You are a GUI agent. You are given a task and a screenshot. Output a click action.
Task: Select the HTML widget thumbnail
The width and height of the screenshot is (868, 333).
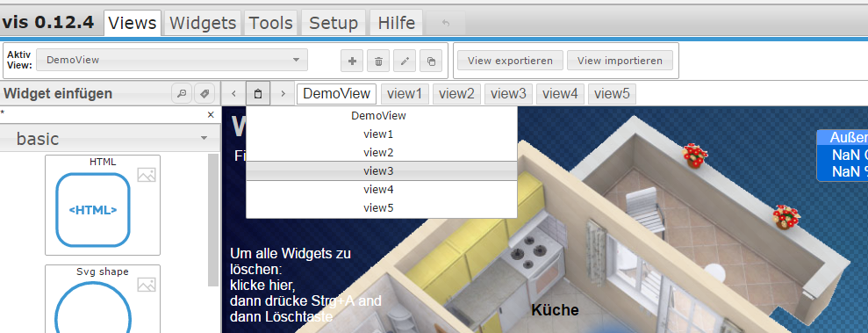[103, 205]
